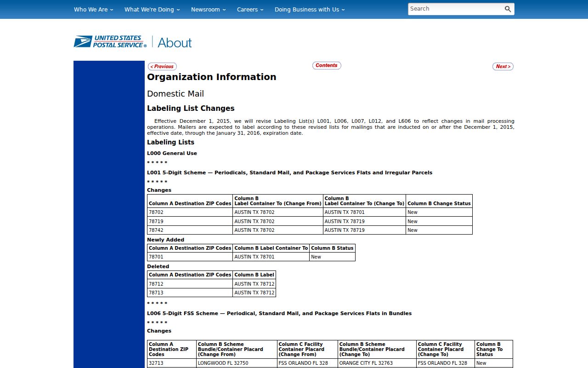Select the Labeling List Changes heading

click(x=191, y=108)
